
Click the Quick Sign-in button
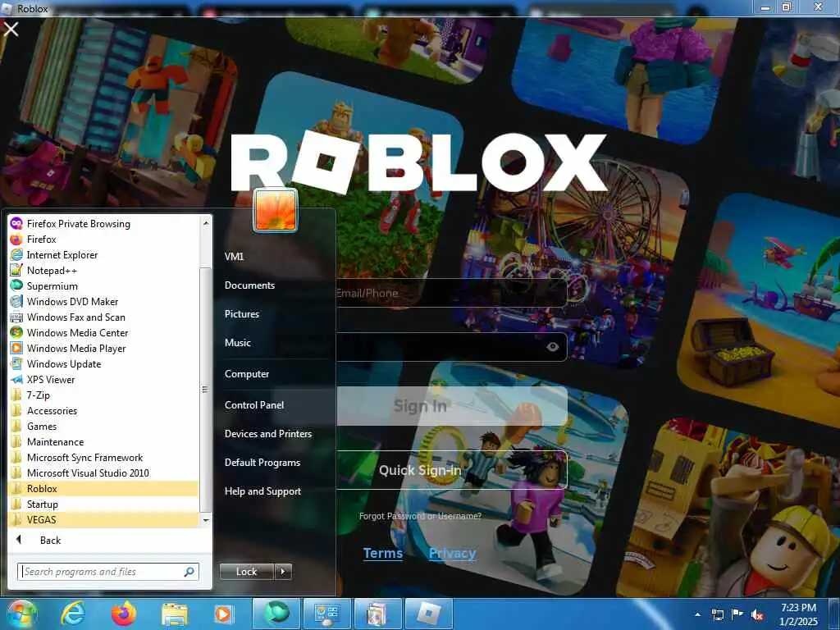point(450,470)
